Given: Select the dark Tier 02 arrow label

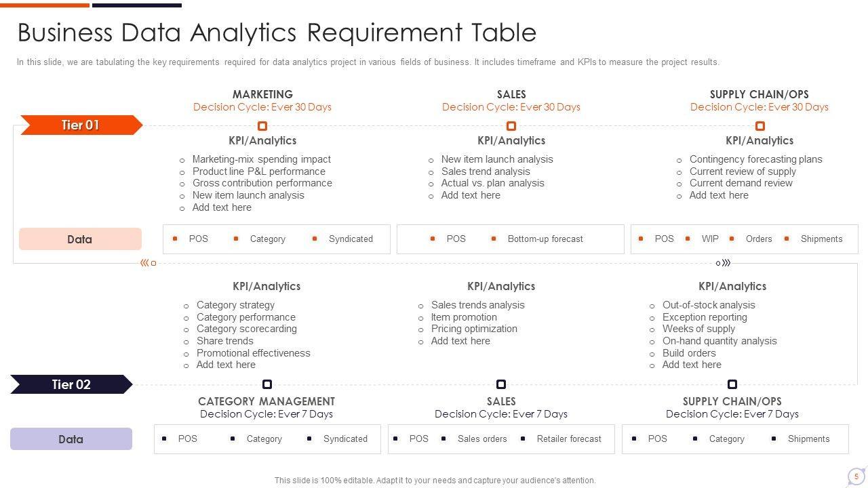Looking at the screenshot, I should coord(71,385).
